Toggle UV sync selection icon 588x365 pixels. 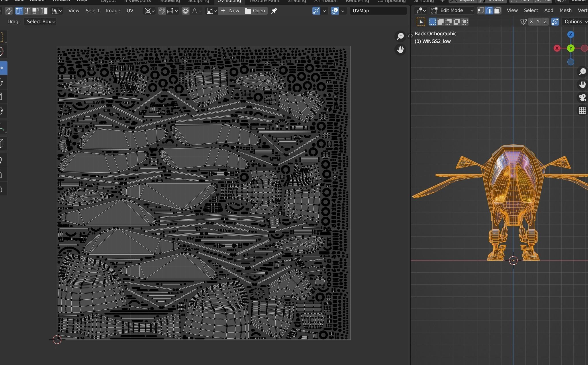point(9,11)
